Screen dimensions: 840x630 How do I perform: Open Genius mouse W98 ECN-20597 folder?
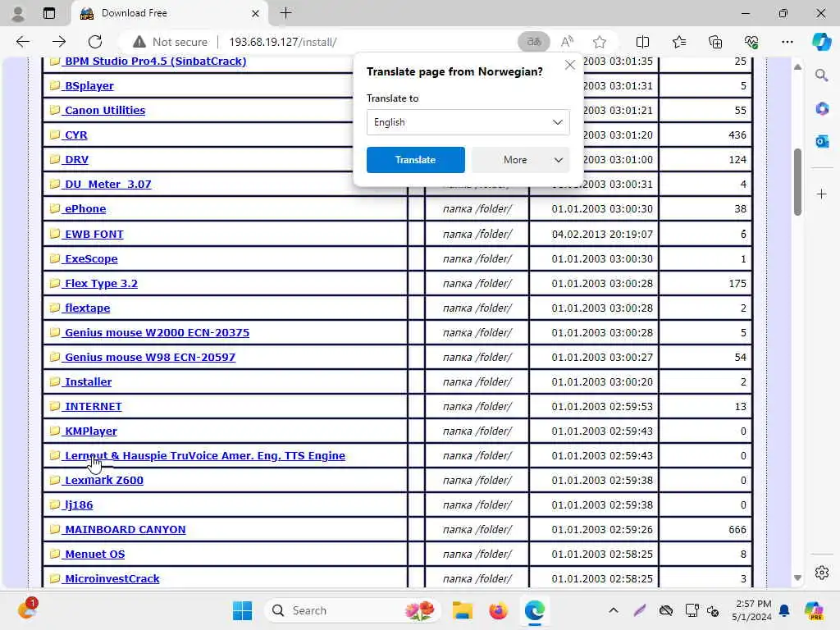(150, 358)
